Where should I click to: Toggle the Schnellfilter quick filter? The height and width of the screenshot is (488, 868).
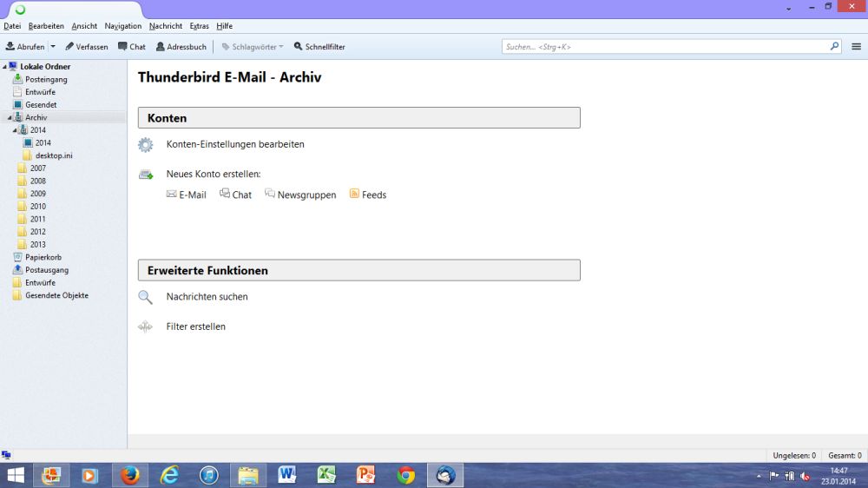319,47
